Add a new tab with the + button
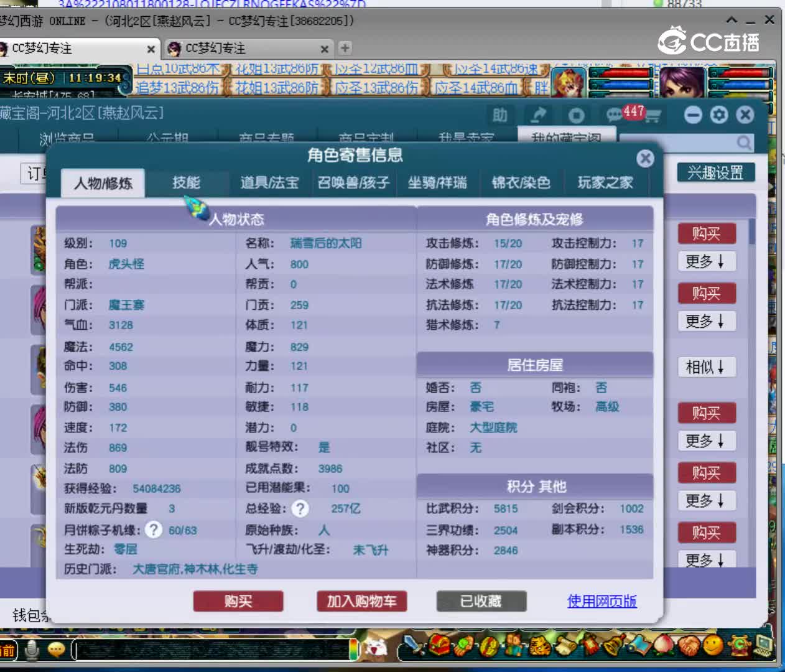 click(x=345, y=48)
